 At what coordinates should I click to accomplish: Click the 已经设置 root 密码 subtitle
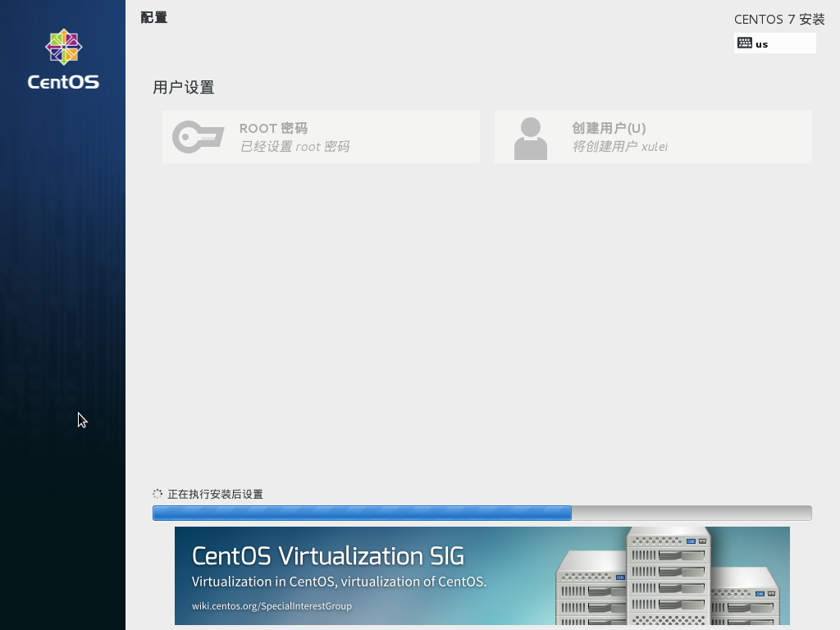pos(294,146)
